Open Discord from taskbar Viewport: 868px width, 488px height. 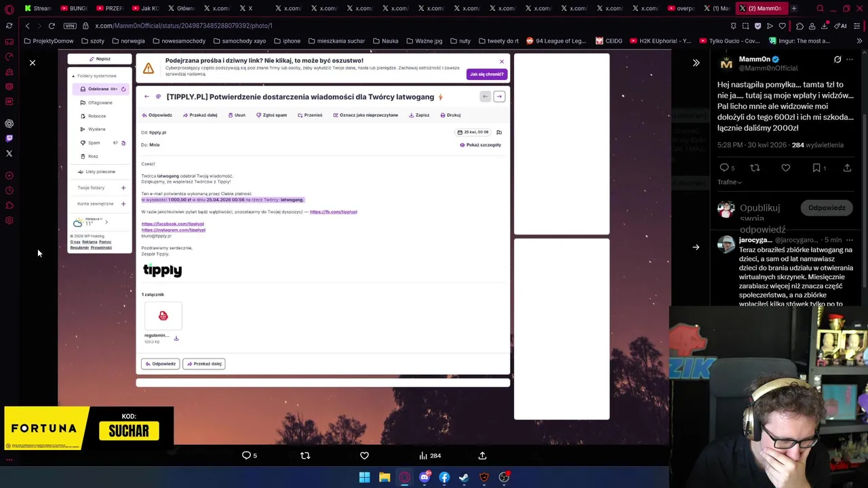425,477
